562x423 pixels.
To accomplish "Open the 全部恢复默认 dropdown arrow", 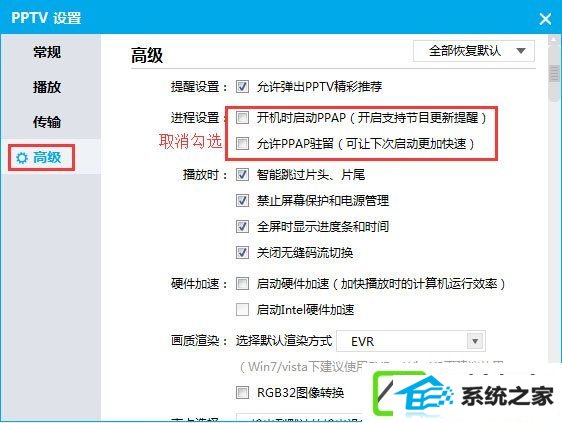I will 521,51.
